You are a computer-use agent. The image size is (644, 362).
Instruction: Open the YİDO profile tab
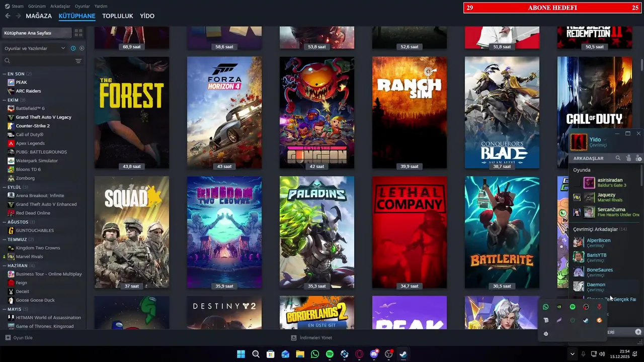147,16
